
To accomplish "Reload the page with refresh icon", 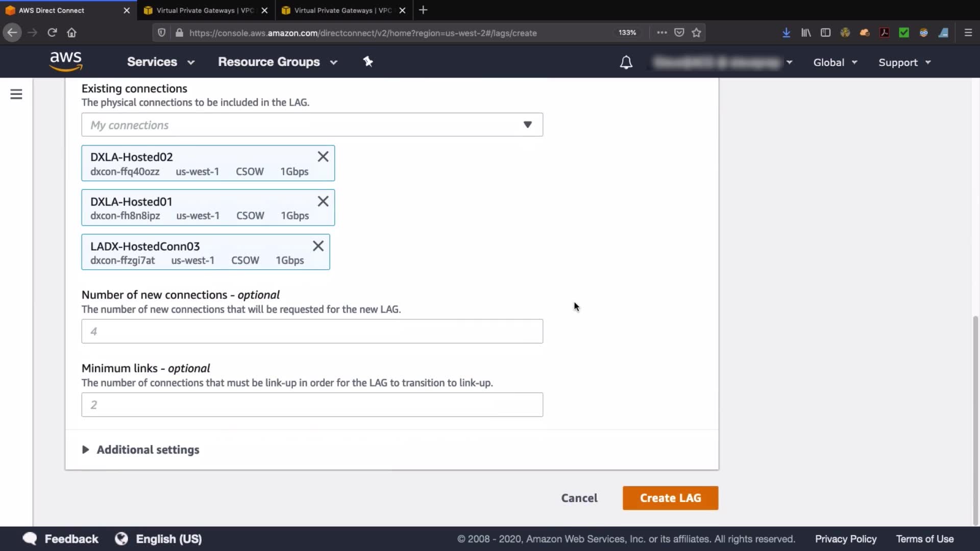I will (x=52, y=33).
